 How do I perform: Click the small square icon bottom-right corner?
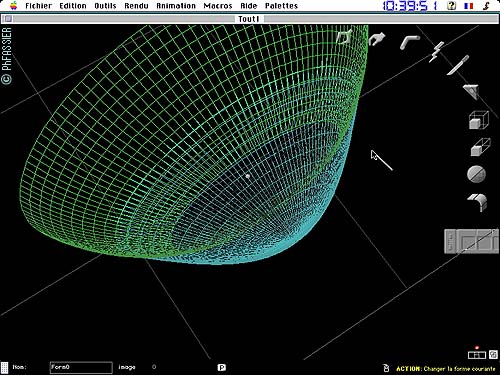point(493,354)
